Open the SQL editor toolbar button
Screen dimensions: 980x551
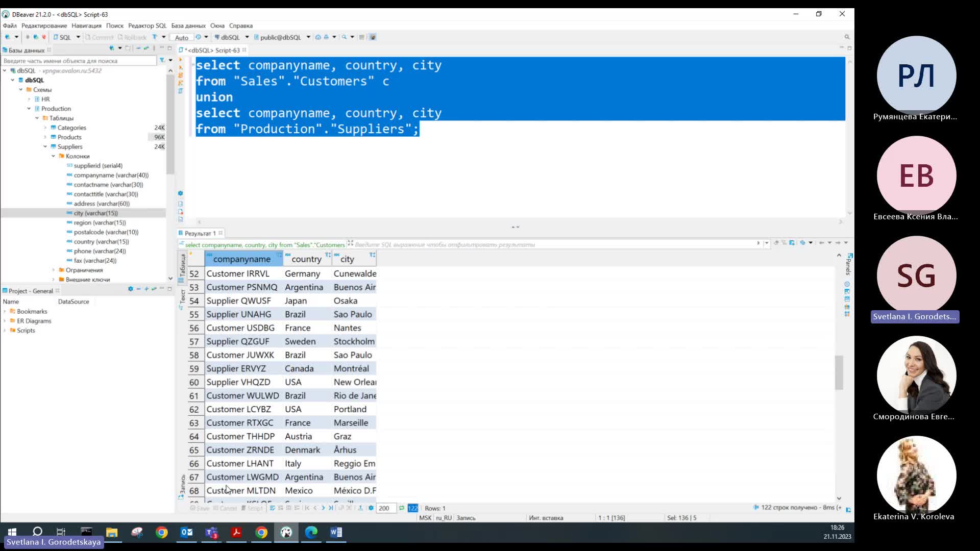(62, 37)
